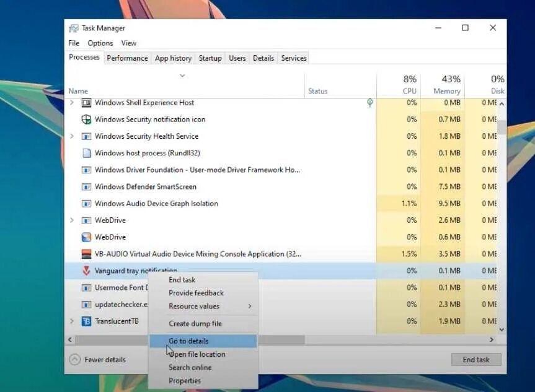Select Go to details menu entry

[x=203, y=341]
